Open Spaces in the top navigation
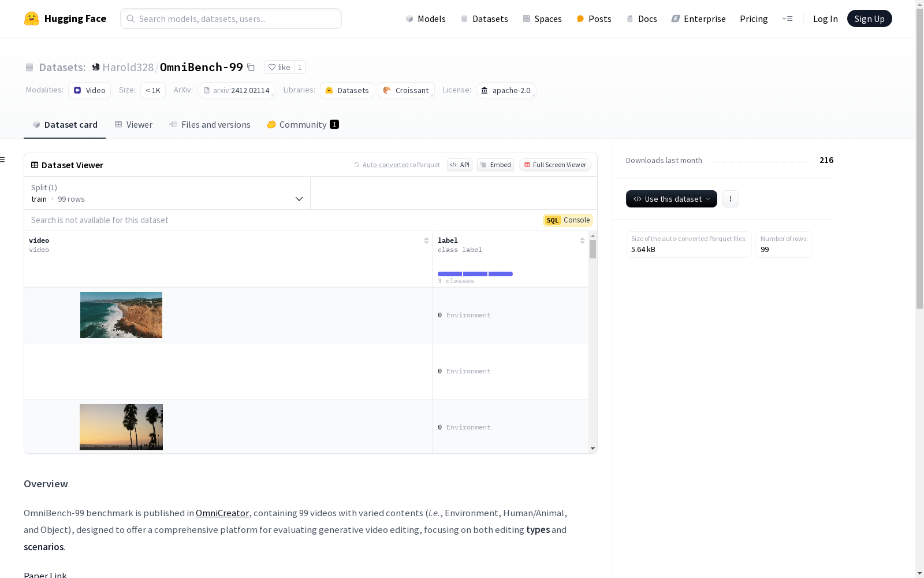 [x=542, y=18]
